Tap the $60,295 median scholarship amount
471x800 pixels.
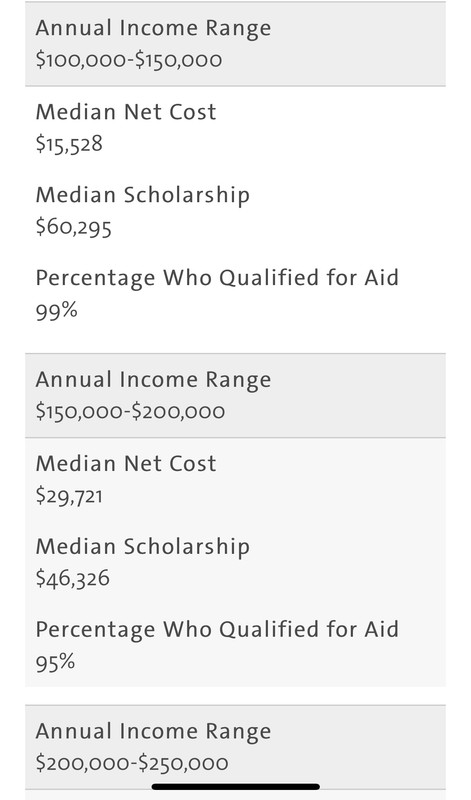(73, 227)
